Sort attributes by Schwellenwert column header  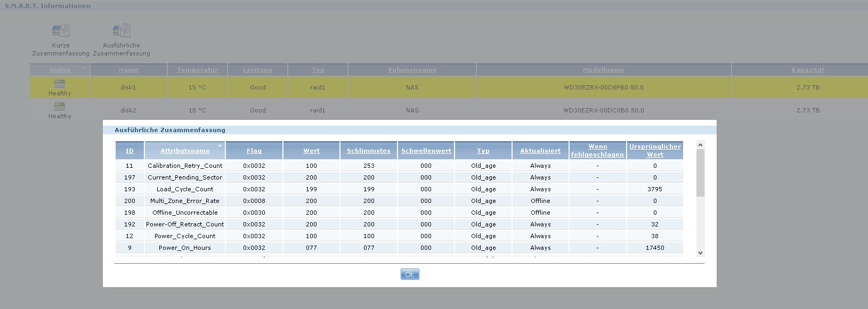pyautogui.click(x=426, y=151)
